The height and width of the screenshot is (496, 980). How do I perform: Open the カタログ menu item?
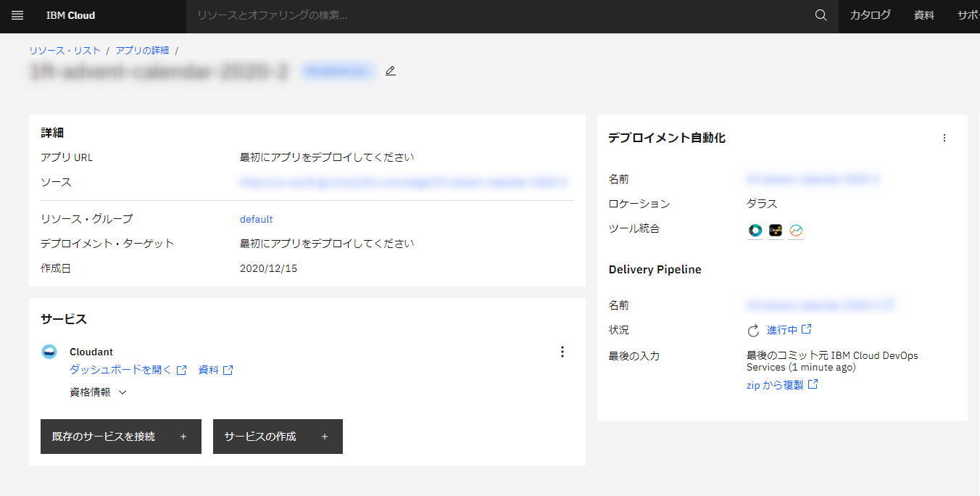[870, 15]
